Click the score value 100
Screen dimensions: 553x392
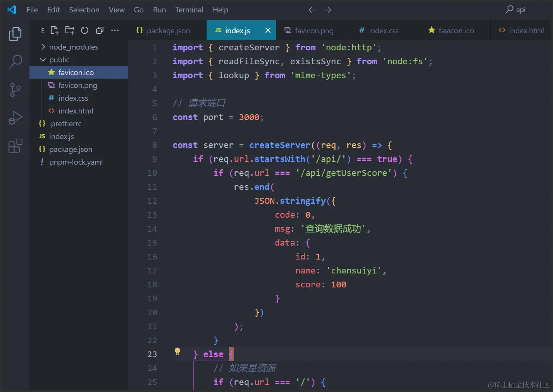339,284
